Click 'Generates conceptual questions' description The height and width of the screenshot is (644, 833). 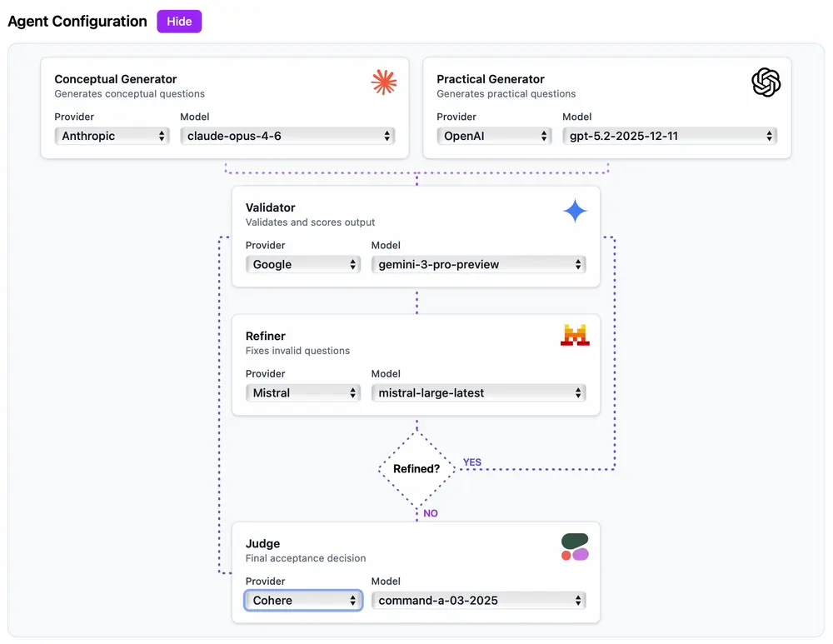[129, 94]
